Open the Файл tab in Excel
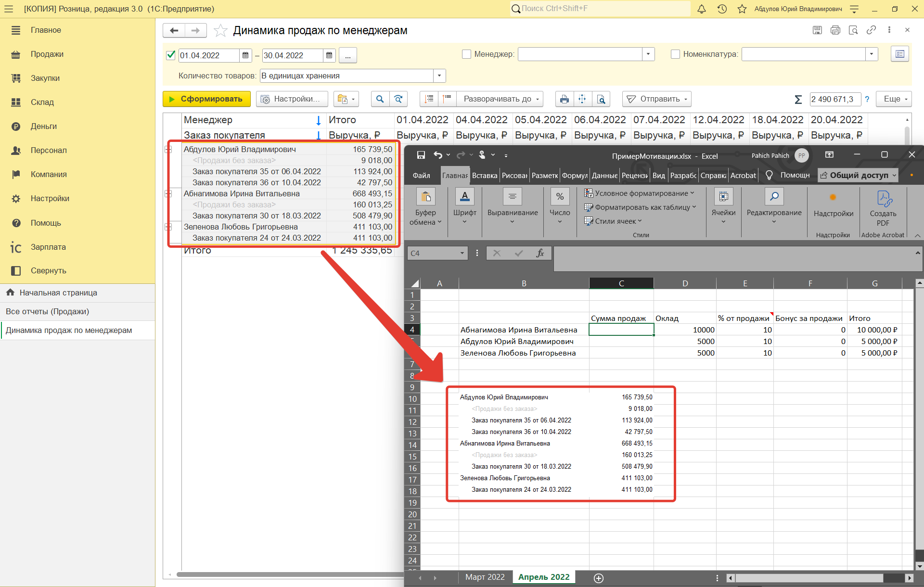This screenshot has width=924, height=587. [422, 176]
